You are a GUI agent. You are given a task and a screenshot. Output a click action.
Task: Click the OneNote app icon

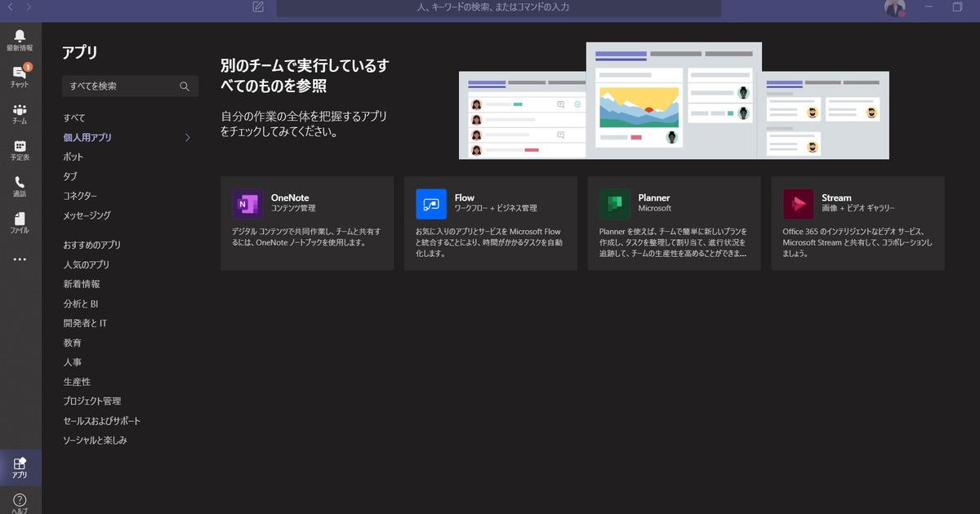(247, 204)
